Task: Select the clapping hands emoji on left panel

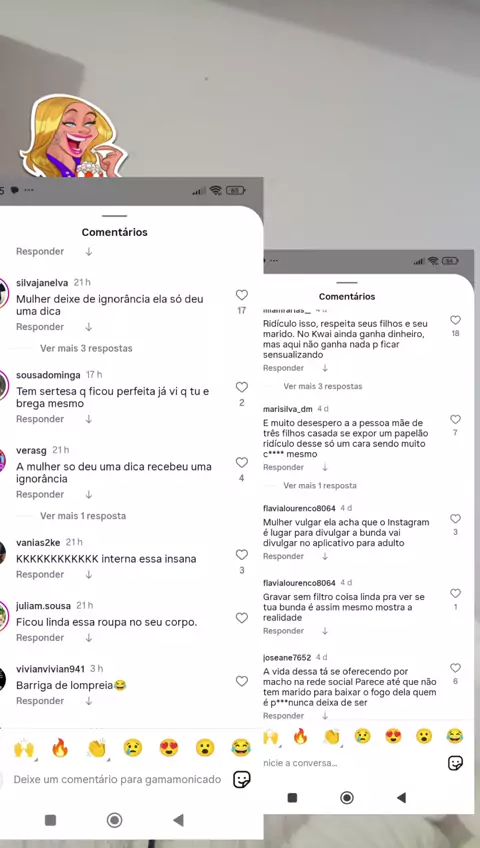Action: [96, 748]
